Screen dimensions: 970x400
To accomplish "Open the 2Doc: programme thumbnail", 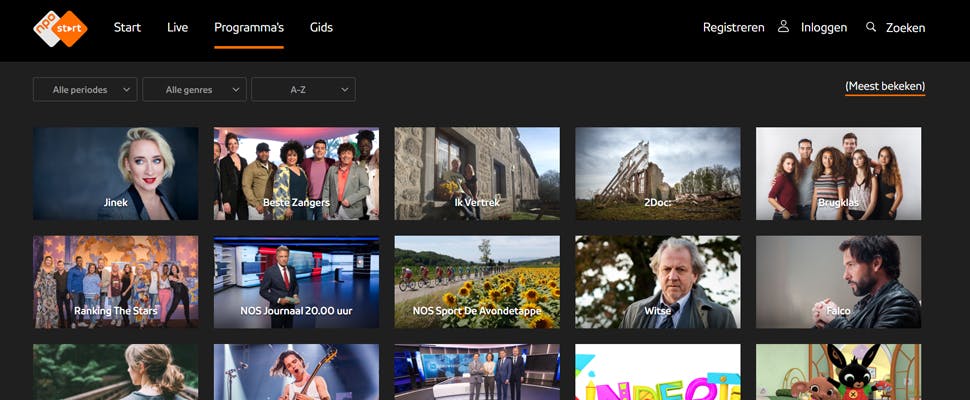I will click(658, 174).
